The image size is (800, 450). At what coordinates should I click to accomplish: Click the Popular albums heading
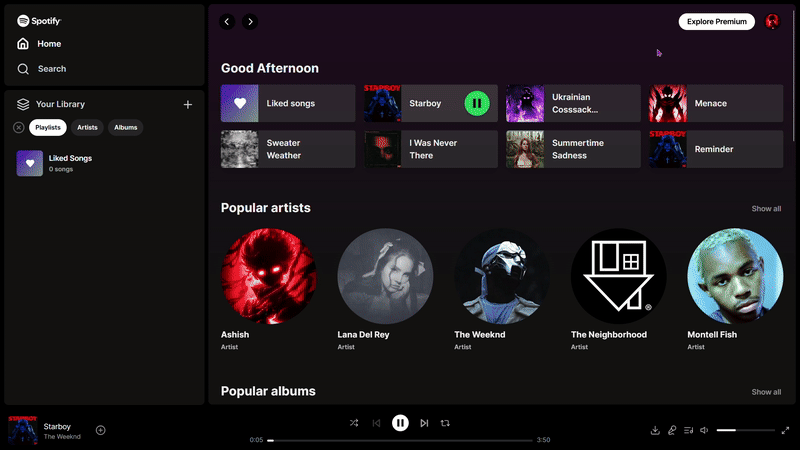(x=268, y=391)
